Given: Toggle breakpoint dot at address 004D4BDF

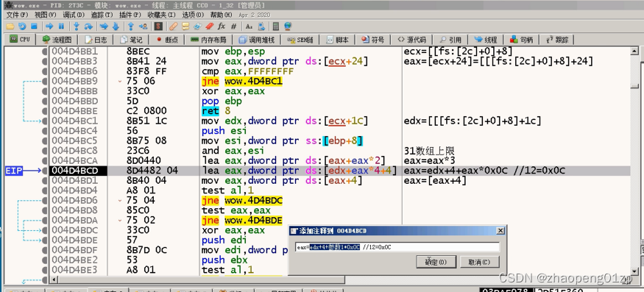Looking at the screenshot, I should point(44,249).
